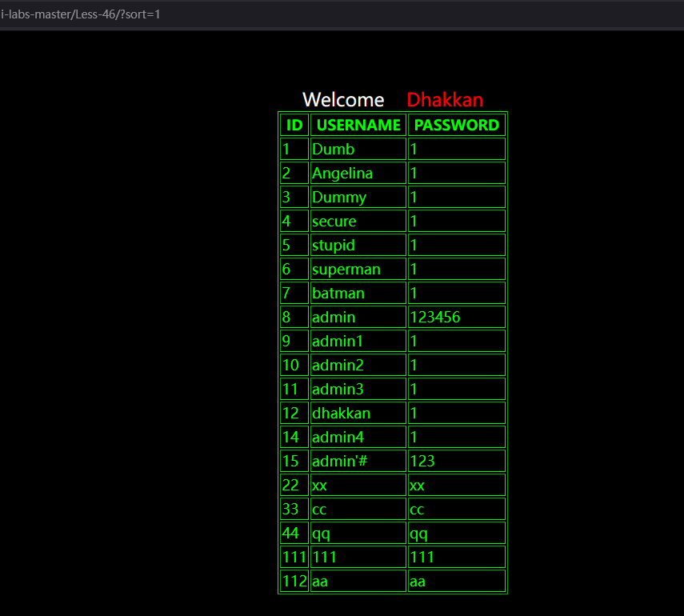Select the username cell superman
Viewport: 684px width, 616px height.
click(x=358, y=269)
